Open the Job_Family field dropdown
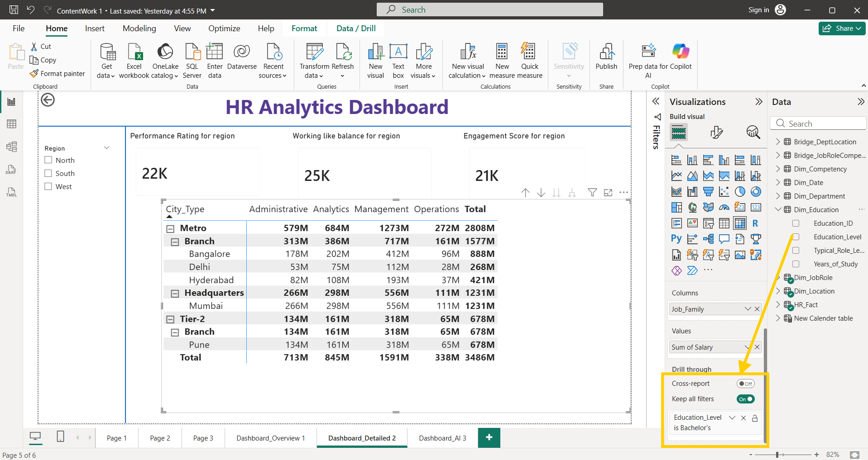The height and width of the screenshot is (460, 868). (748, 309)
